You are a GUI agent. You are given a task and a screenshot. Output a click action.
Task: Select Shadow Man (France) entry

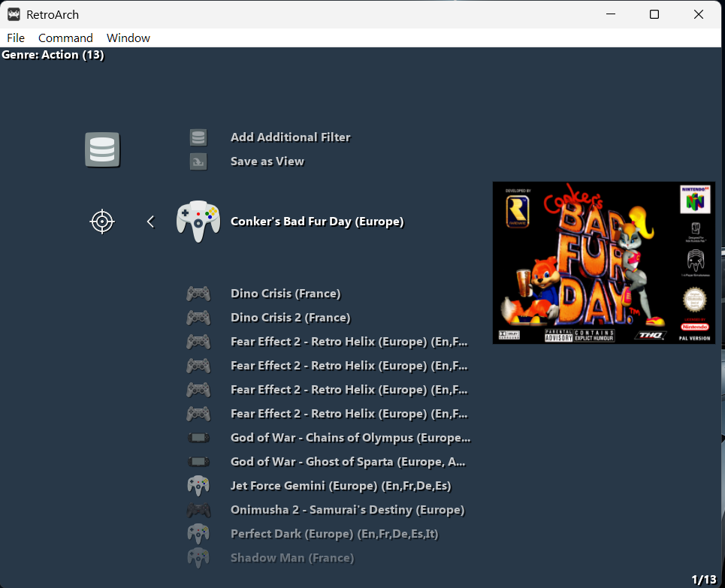coord(292,558)
